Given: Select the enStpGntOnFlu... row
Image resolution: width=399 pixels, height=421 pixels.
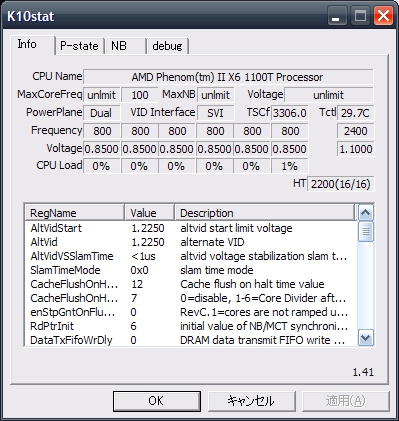Looking at the screenshot, I should pos(191,312).
